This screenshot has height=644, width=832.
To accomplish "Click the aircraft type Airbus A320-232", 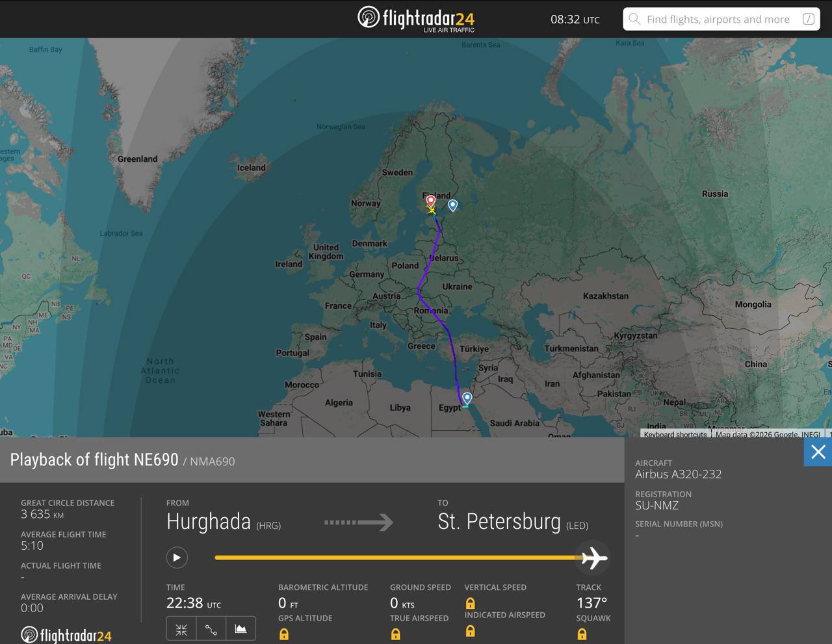I will tap(678, 474).
